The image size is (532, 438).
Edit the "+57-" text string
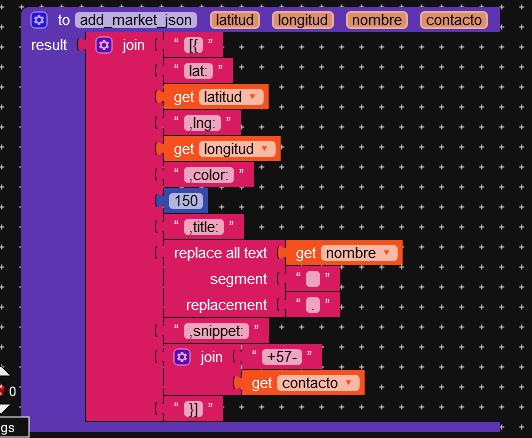[x=282, y=357]
